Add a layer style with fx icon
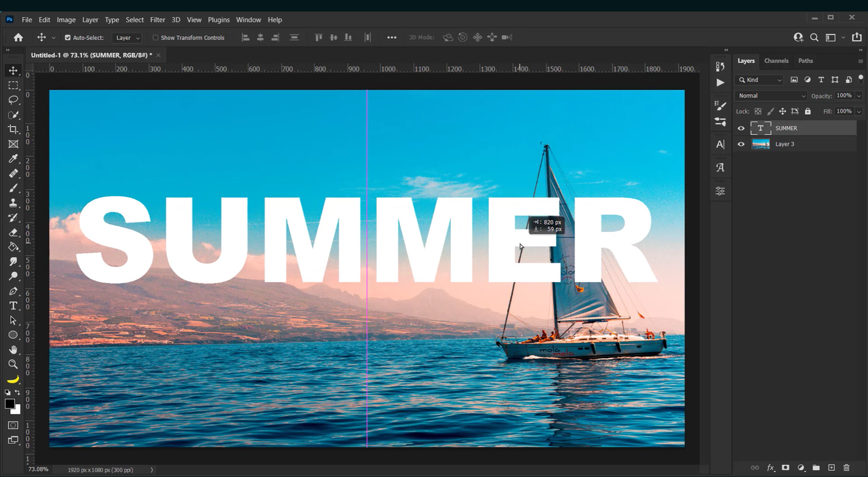The width and height of the screenshot is (868, 477). click(770, 468)
